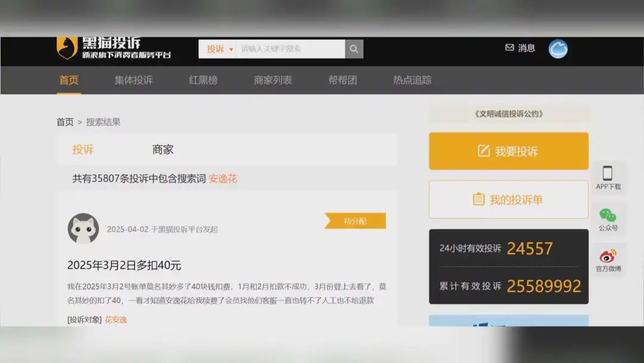This screenshot has width=644, height=363.
Task: Click the banner image below the statistics box
Action: (x=509, y=321)
